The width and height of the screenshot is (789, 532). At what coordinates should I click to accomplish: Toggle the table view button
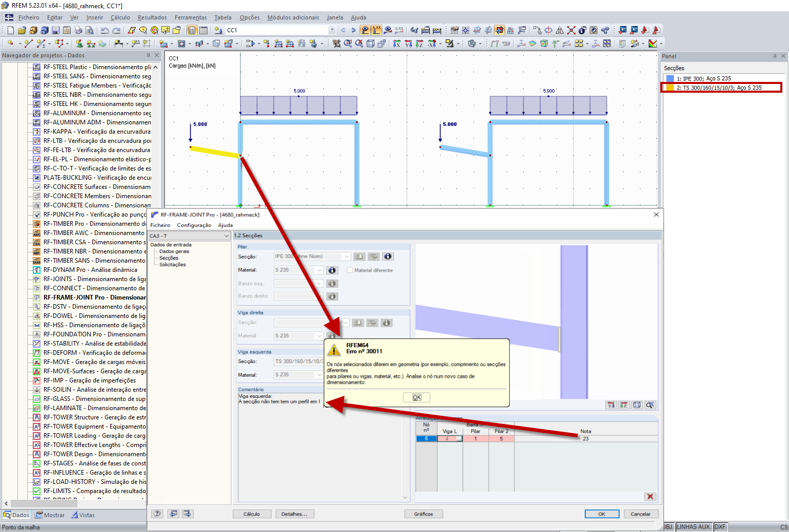pos(203,30)
